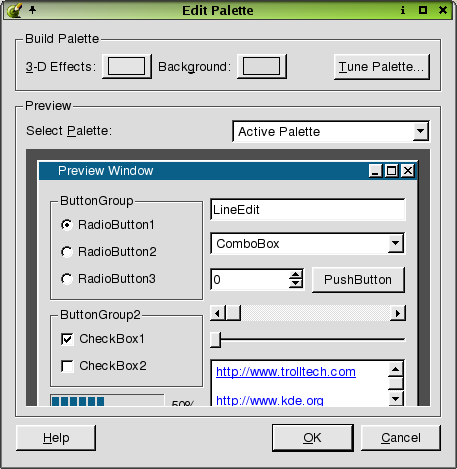The width and height of the screenshot is (457, 469).
Task: Click text list scroll up arrow
Action: pyautogui.click(x=396, y=369)
